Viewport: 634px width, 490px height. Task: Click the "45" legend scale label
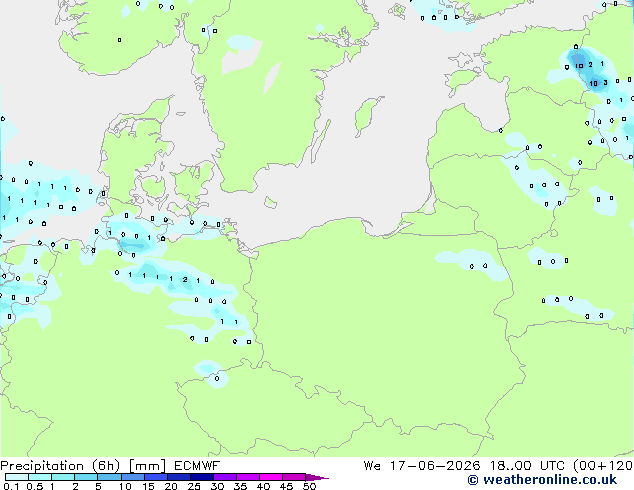pos(286,486)
